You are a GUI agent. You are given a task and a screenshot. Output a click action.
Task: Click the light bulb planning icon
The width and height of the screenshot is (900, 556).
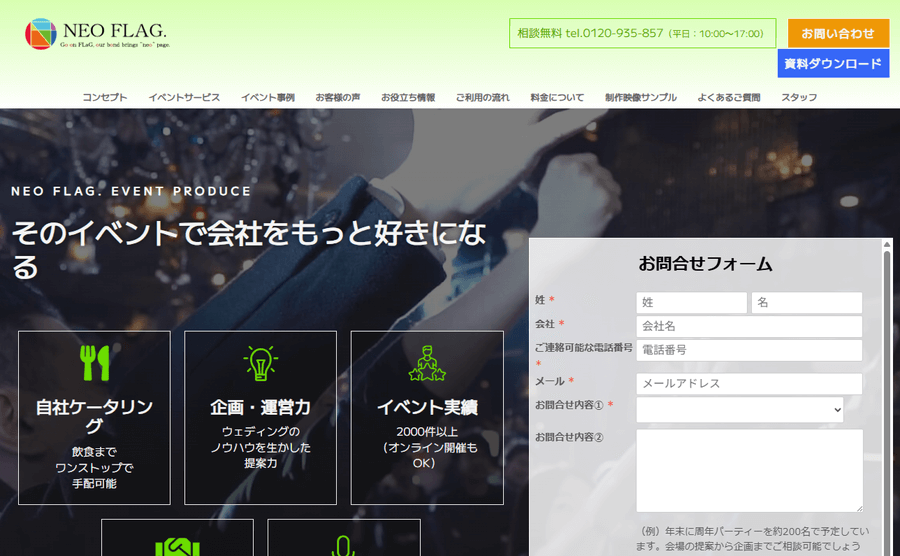click(261, 363)
